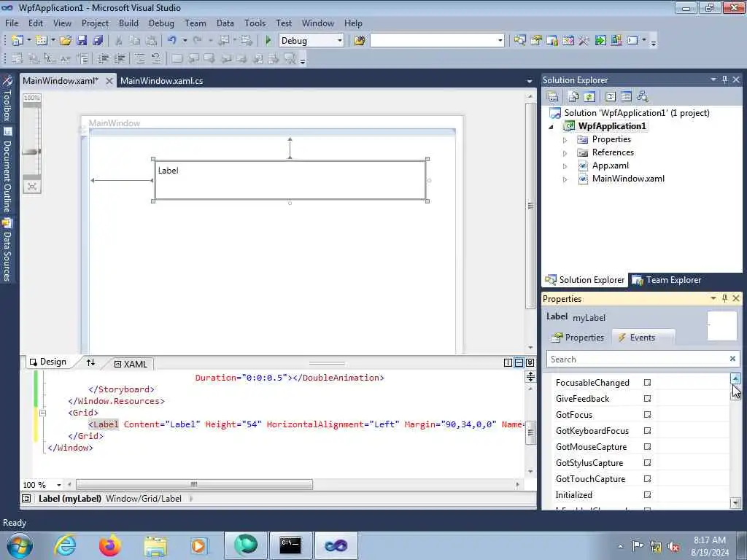Click the horizontal split view icon
The image size is (747, 560).
(519, 363)
